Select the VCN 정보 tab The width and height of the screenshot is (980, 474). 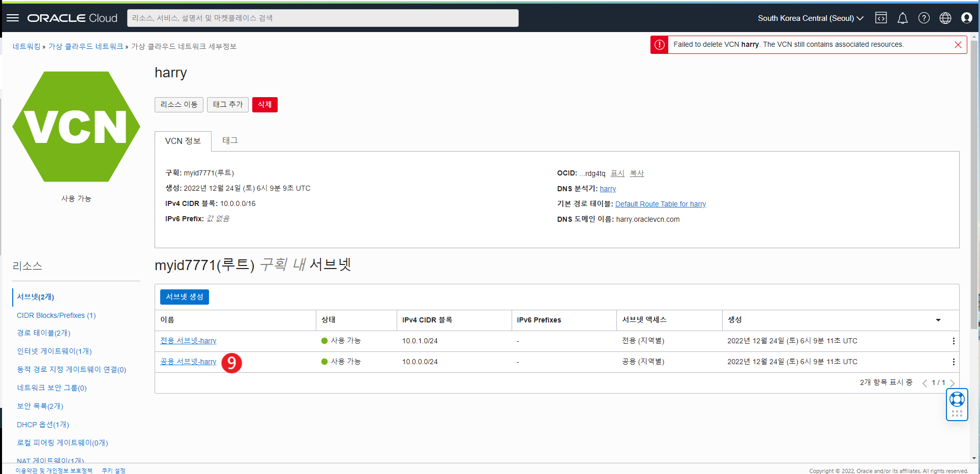point(183,141)
